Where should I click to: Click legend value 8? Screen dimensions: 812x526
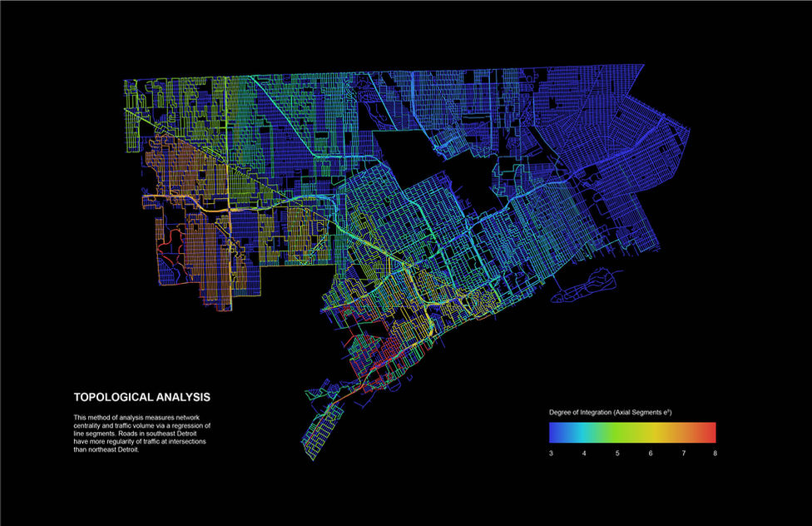click(x=715, y=453)
